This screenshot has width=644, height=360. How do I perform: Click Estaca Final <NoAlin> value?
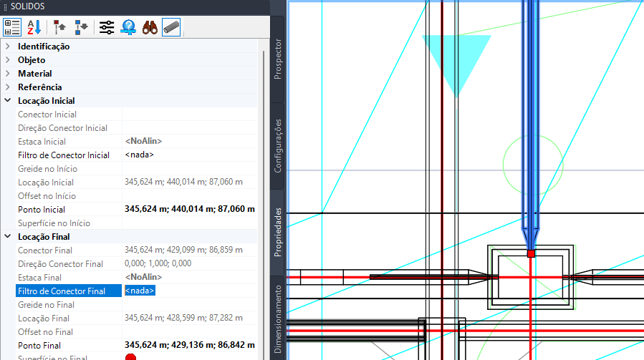(x=143, y=277)
